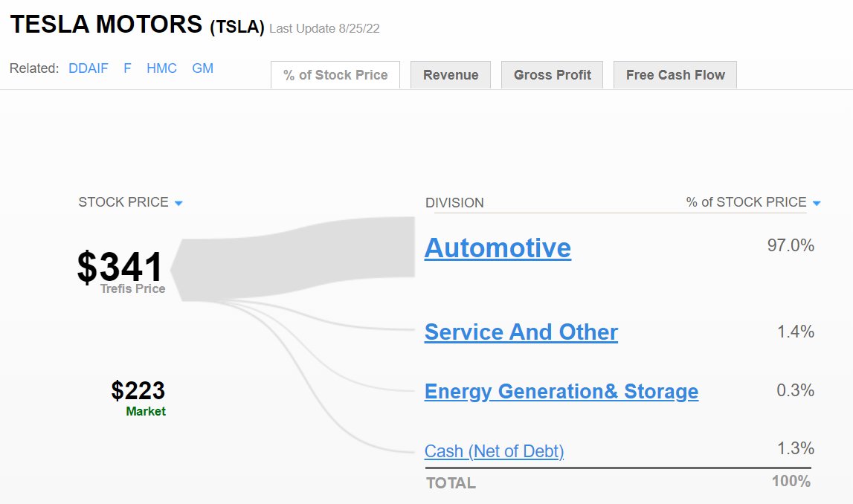
Task: Click the Last Update 8/25/22 text
Action: click(324, 29)
